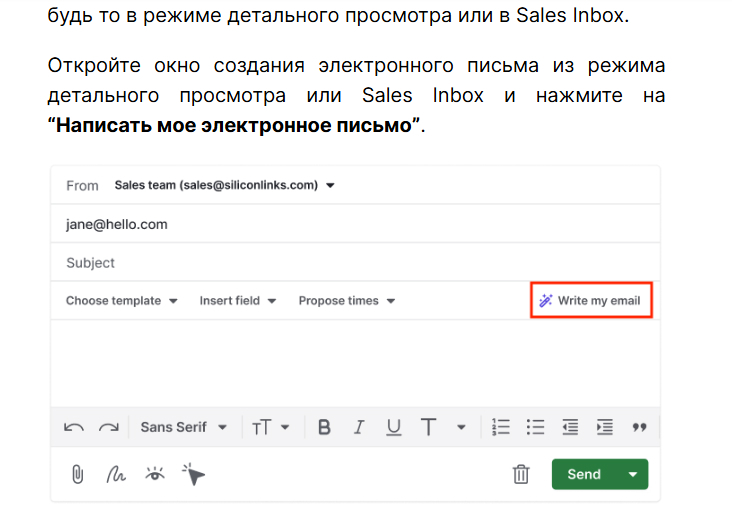Decrease the indent
The width and height of the screenshot is (732, 524).
[570, 427]
